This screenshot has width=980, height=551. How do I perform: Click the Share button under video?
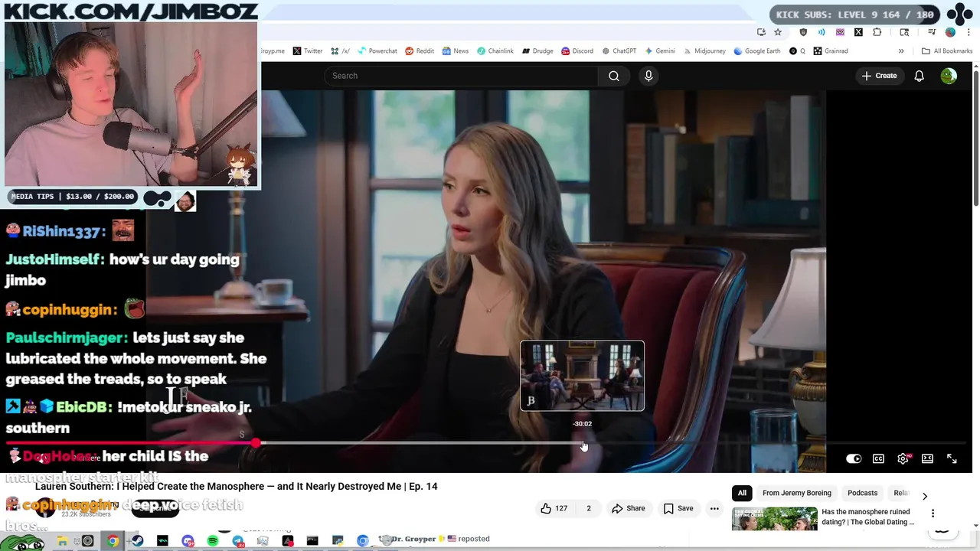click(x=628, y=508)
